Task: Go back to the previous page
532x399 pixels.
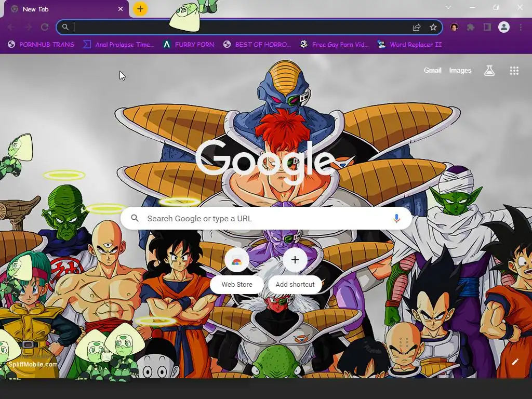Action: pyautogui.click(x=11, y=27)
